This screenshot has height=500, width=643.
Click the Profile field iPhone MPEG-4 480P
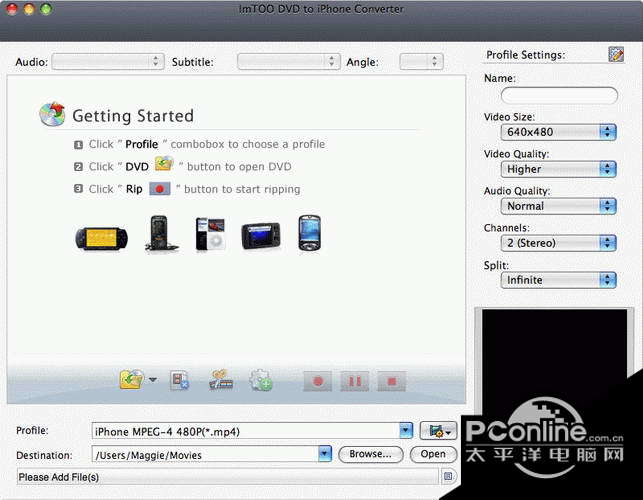[x=245, y=431]
